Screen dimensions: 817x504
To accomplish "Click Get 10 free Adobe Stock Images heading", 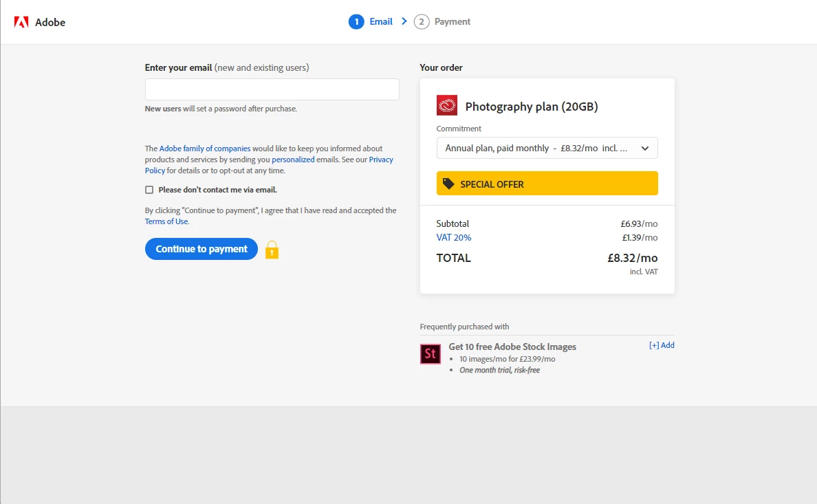I will point(512,347).
